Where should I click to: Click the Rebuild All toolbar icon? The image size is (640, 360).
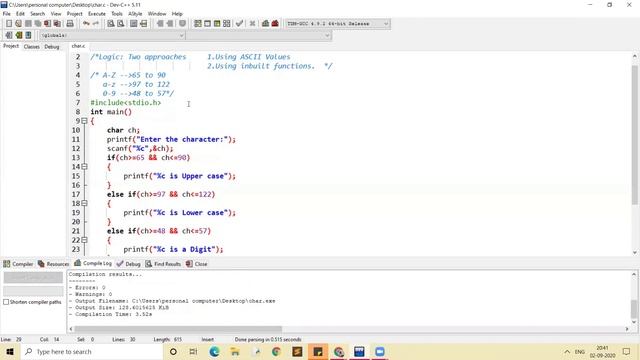click(227, 24)
